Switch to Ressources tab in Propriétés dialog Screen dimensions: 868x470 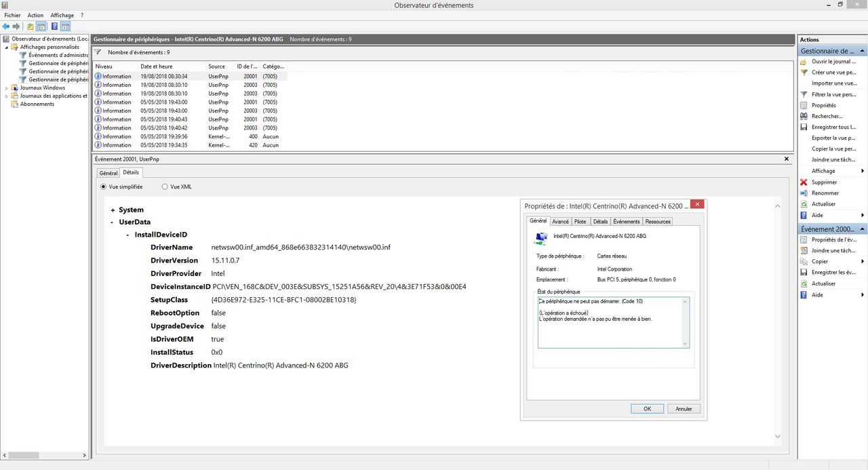click(x=658, y=221)
